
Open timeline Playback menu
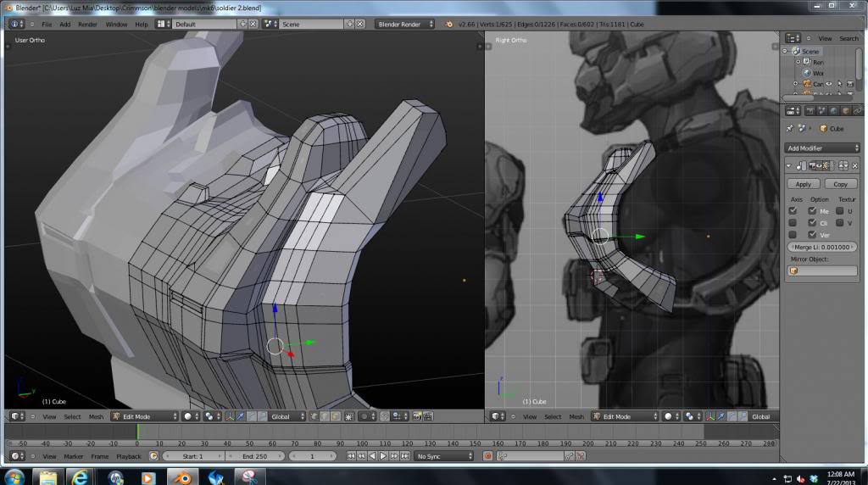129,456
